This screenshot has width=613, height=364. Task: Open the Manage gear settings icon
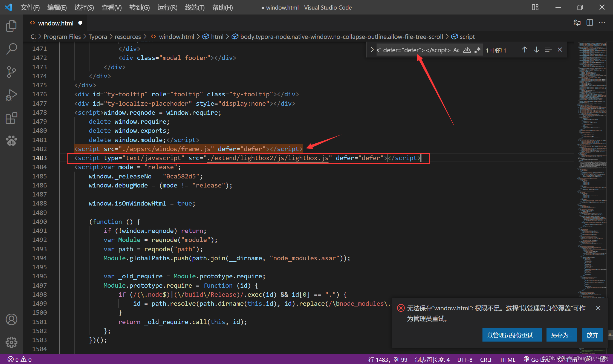(x=11, y=342)
